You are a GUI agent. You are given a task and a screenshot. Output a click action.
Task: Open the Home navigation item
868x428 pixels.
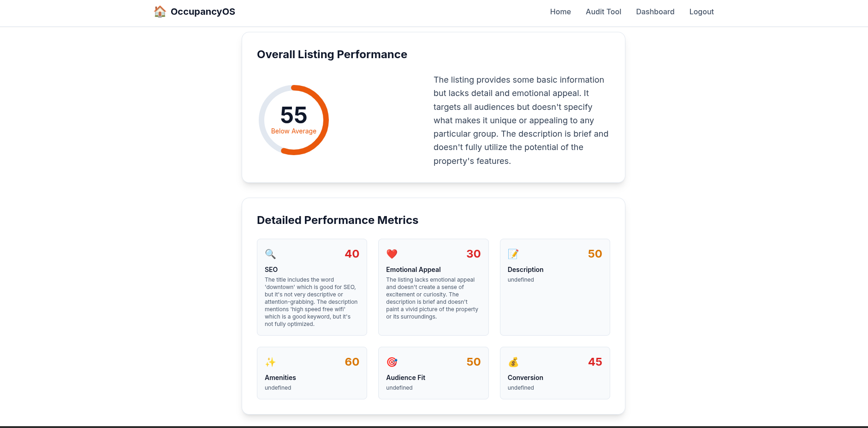pos(560,12)
